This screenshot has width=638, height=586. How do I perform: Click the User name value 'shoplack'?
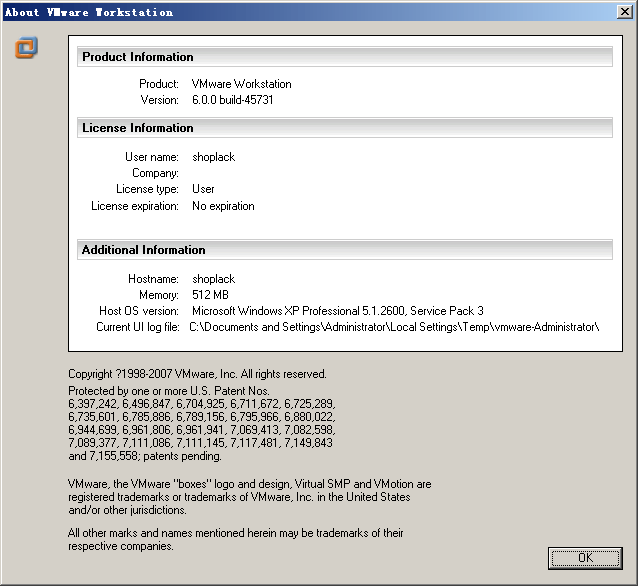214,157
